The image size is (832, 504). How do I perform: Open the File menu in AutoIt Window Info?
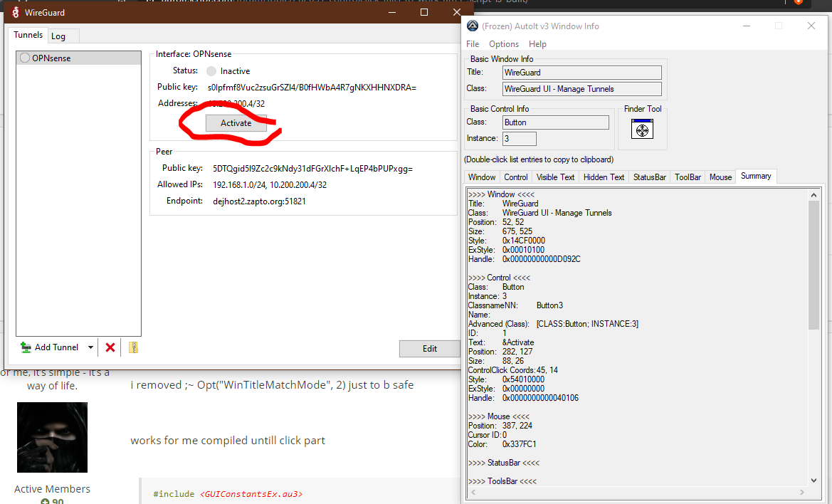coord(473,44)
